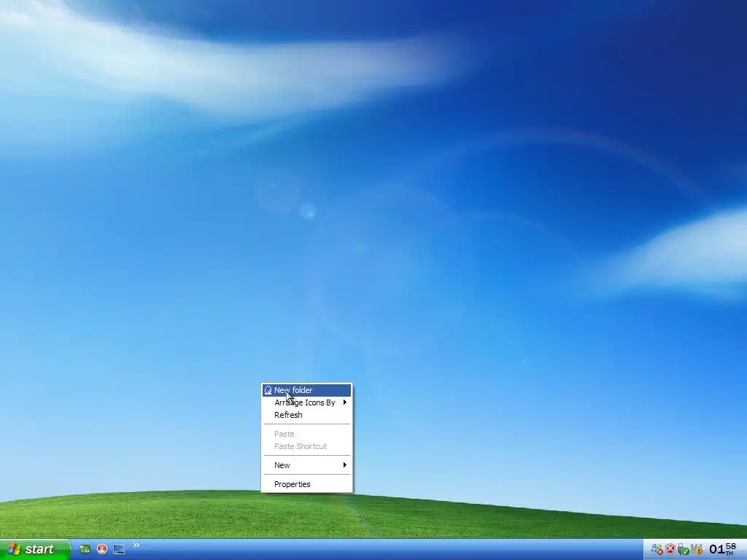The height and width of the screenshot is (560, 747).
Task: Open the network connection warning tray icon
Action: pos(697,550)
